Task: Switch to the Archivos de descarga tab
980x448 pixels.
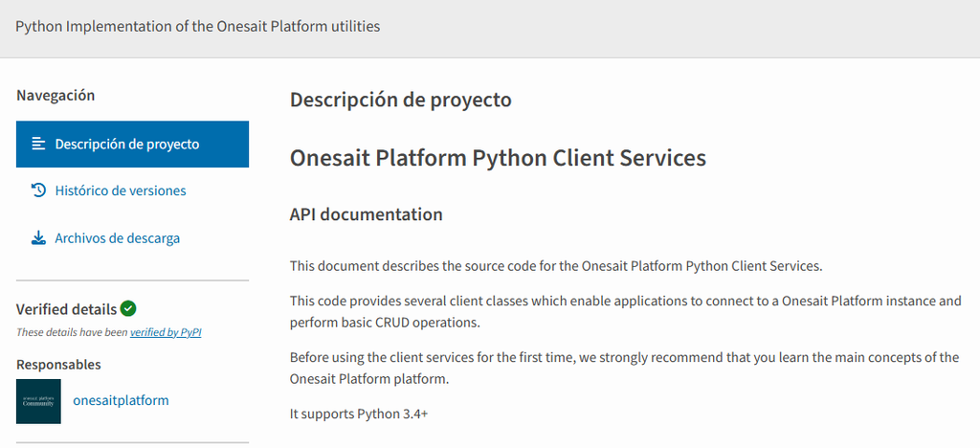Action: tap(117, 238)
